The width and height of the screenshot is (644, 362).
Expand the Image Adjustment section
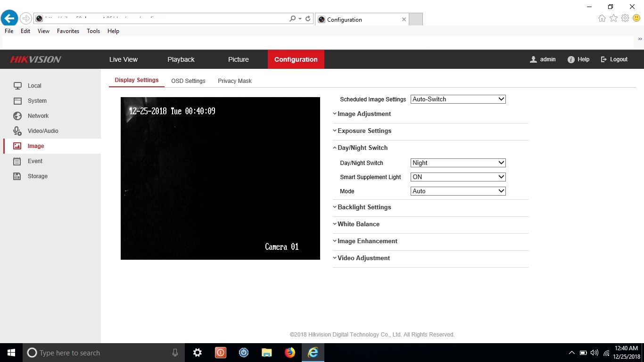click(x=363, y=114)
